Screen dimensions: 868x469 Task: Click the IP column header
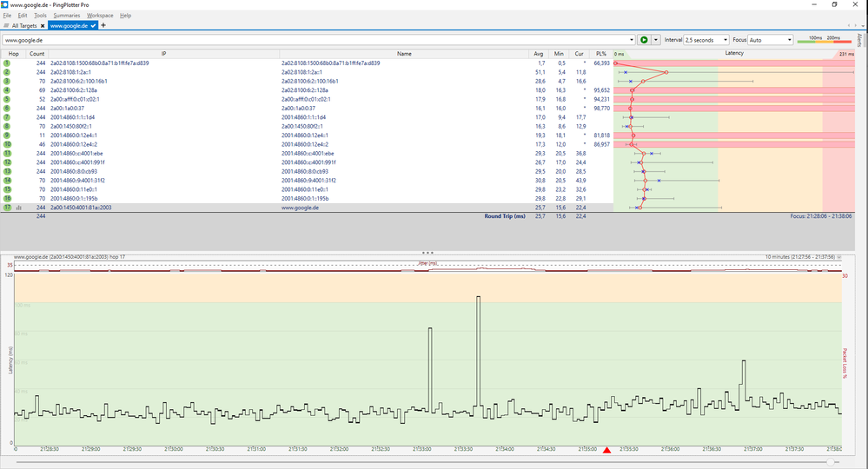tap(164, 54)
